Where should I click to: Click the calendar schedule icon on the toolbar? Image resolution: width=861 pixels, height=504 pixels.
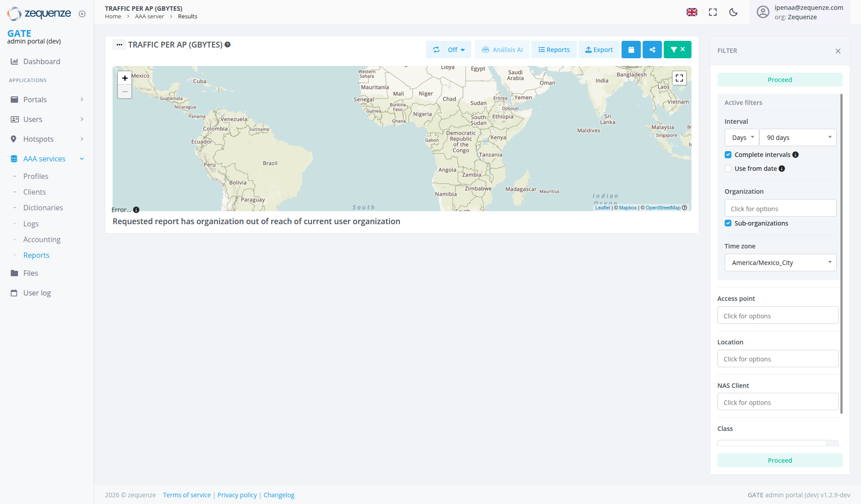631,49
